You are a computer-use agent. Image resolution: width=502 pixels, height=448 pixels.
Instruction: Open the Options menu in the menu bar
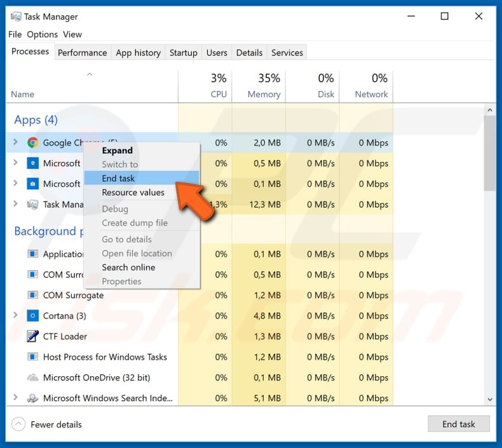point(42,34)
